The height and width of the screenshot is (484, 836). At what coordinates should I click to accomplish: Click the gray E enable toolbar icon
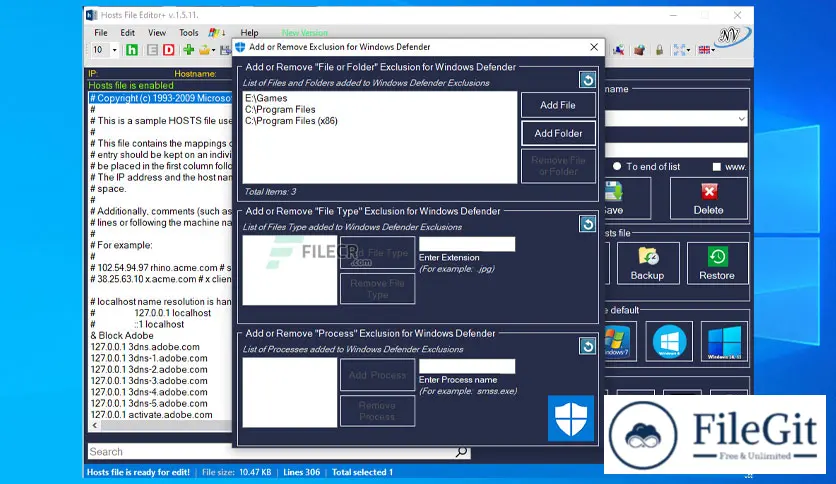pyautogui.click(x=152, y=50)
